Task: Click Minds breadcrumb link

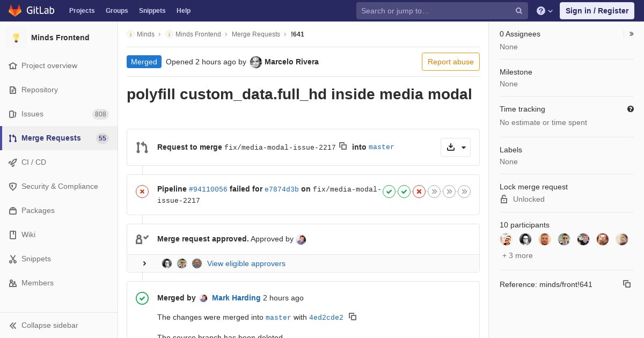Action: pos(145,34)
